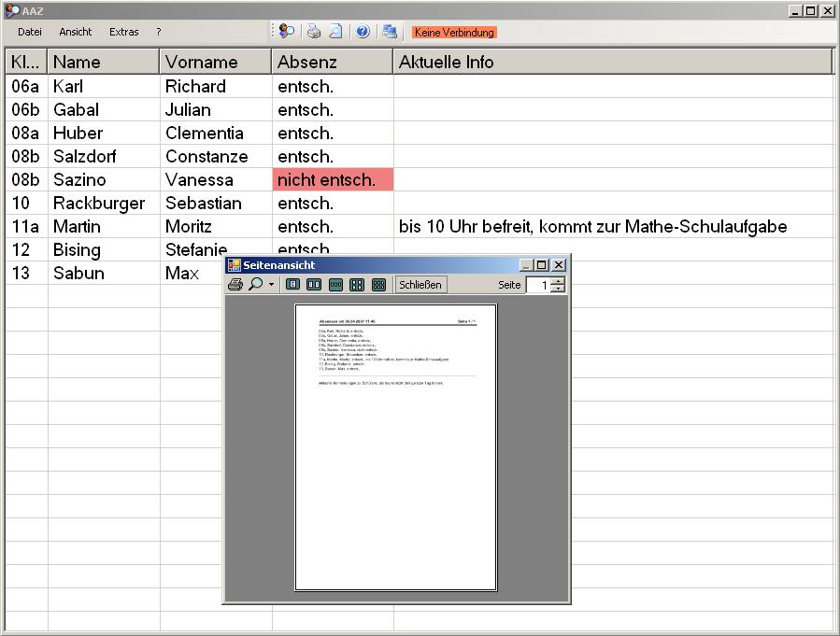
Task: Sort table by the Absenz column header
Action: (x=333, y=63)
